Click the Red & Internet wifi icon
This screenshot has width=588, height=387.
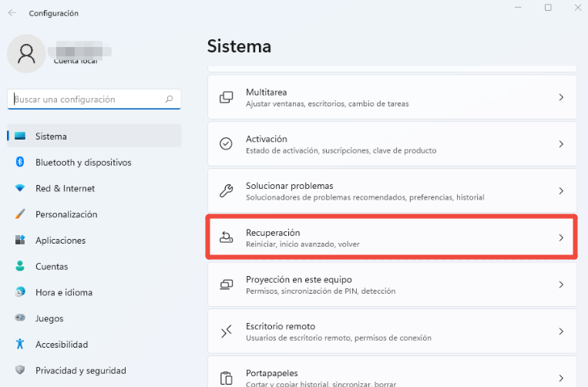click(20, 188)
